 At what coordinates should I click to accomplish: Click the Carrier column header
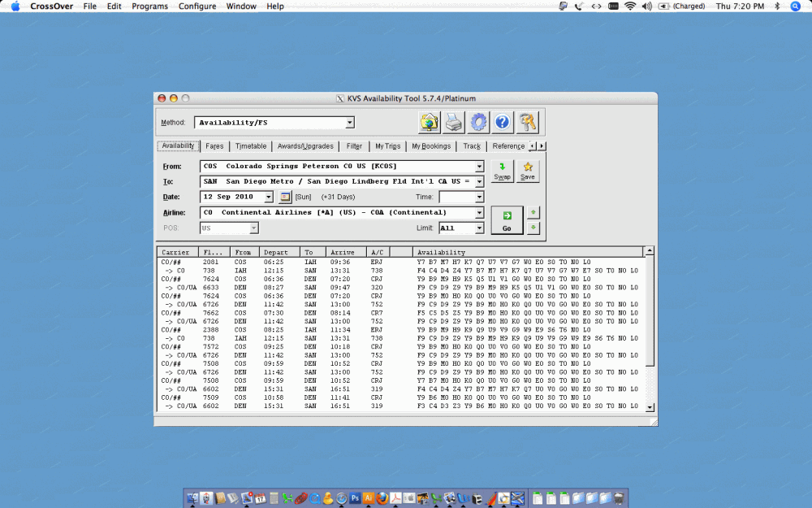click(x=178, y=253)
